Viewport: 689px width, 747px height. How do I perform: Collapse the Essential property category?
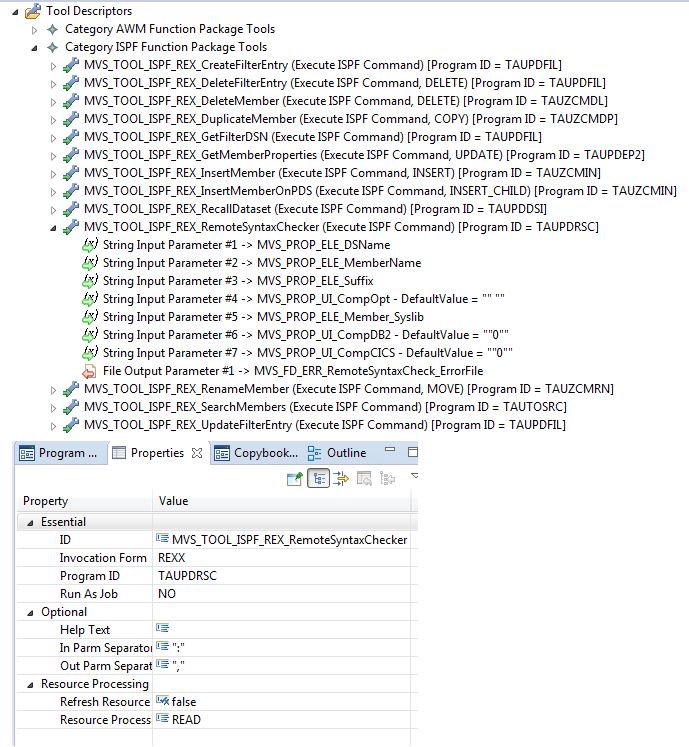tap(29, 522)
